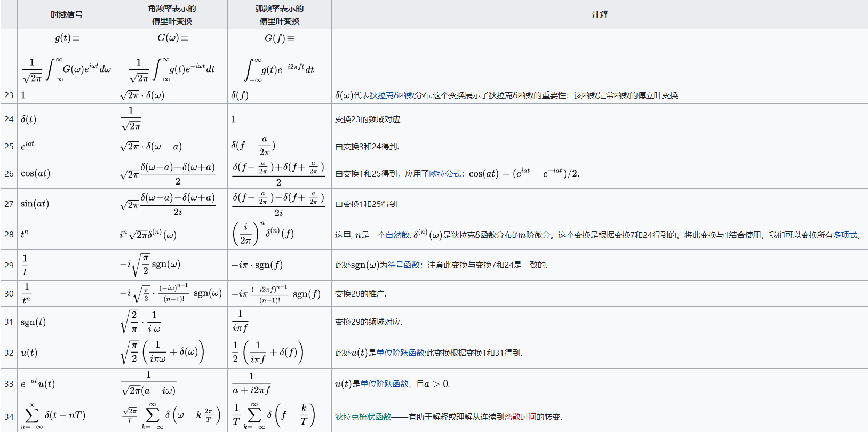
Task: Select the row number 33 cell
Action: pyautogui.click(x=9, y=383)
